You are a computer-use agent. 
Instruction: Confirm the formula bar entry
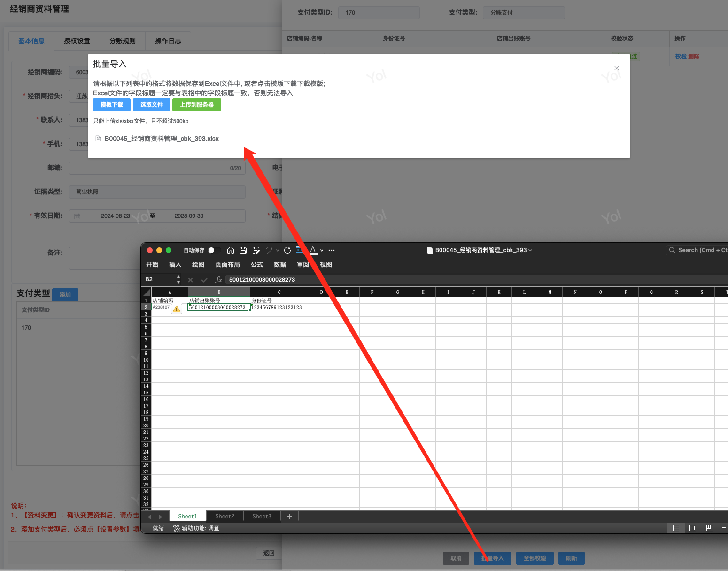point(204,280)
